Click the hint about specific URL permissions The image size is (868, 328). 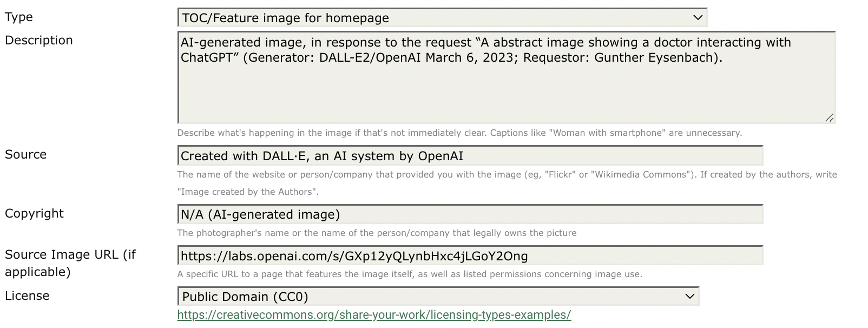[410, 274]
